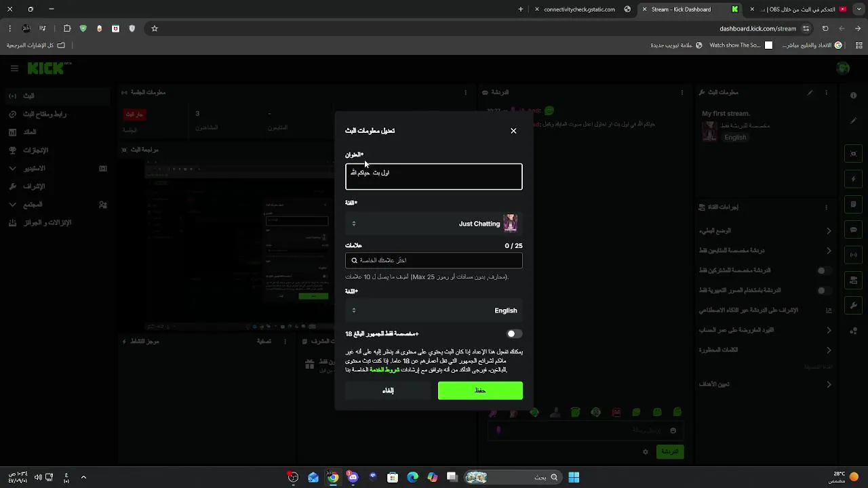Open the all bookmarks folder
This screenshot has height=488, width=868.
pyautogui.click(x=36, y=45)
